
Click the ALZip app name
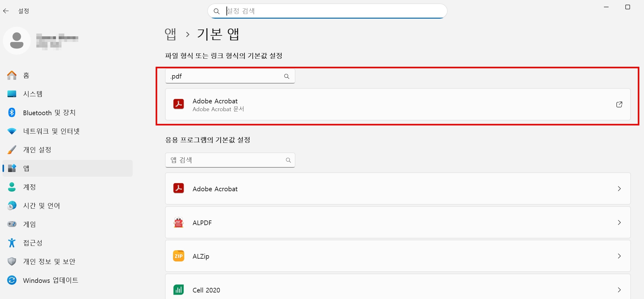tap(201, 256)
